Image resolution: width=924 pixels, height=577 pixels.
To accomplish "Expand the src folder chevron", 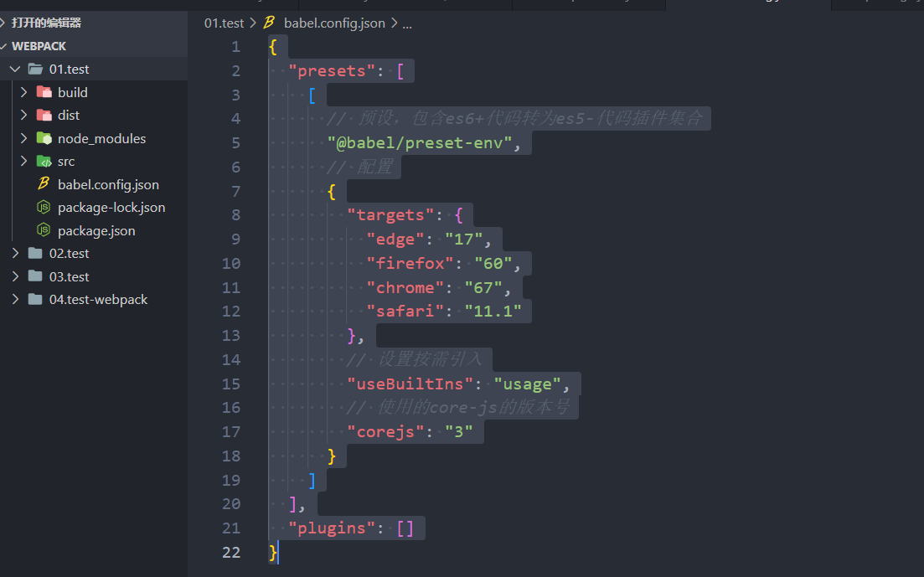I will click(x=23, y=161).
